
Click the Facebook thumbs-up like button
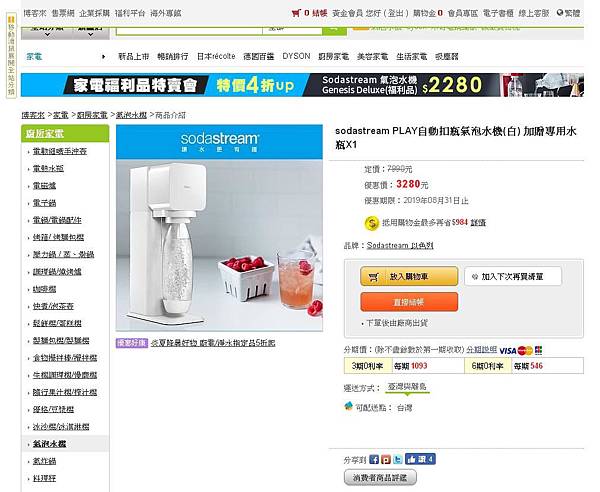coord(420,459)
